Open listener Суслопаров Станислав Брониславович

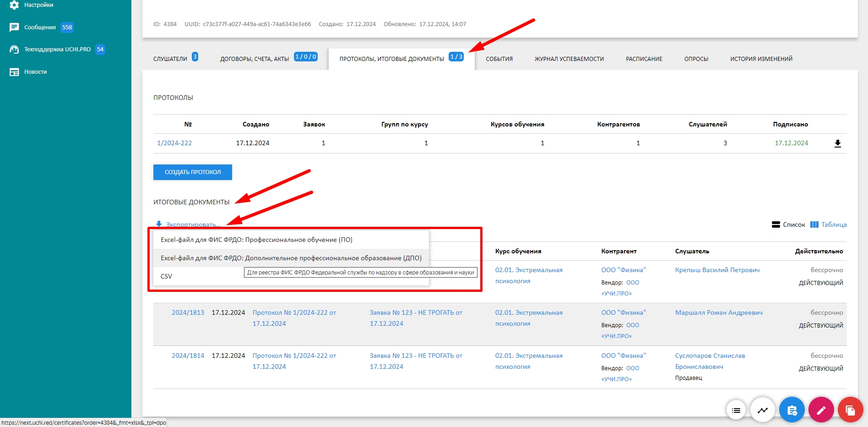tap(710, 361)
